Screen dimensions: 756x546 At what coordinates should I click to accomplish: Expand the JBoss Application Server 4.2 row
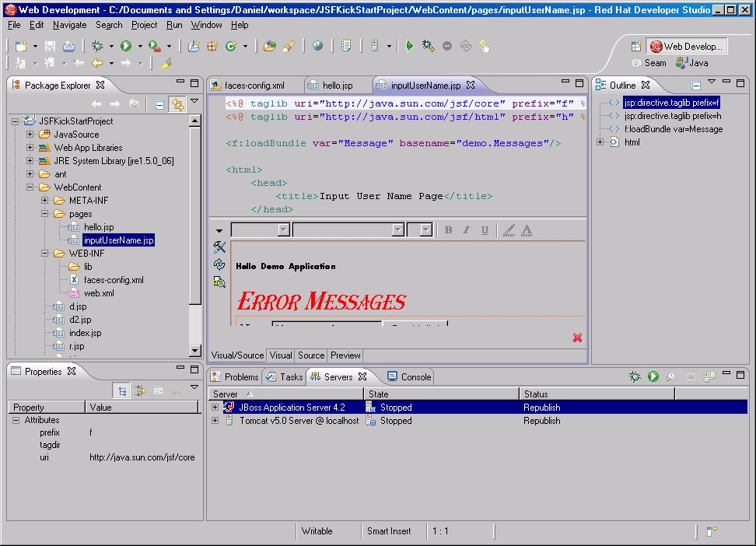click(215, 408)
